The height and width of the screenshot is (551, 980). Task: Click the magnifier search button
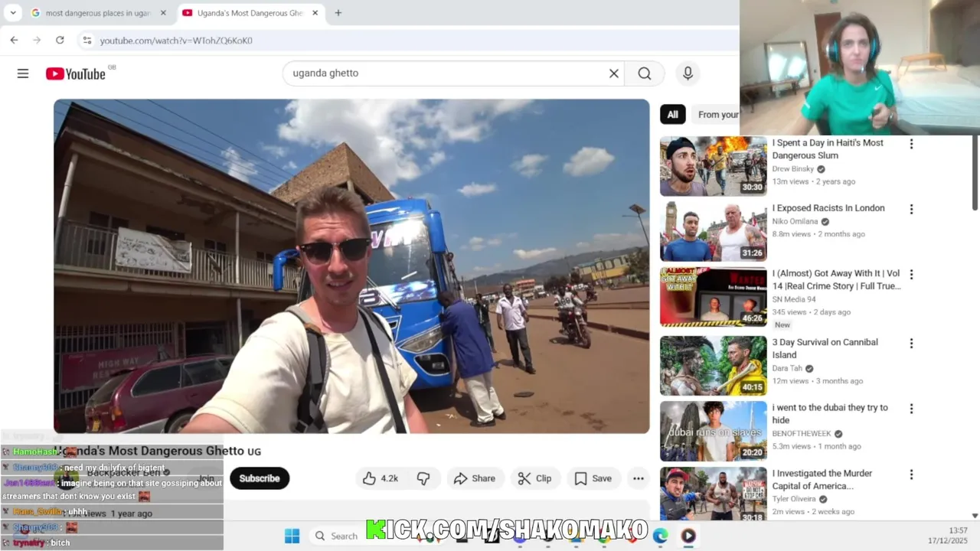645,73
